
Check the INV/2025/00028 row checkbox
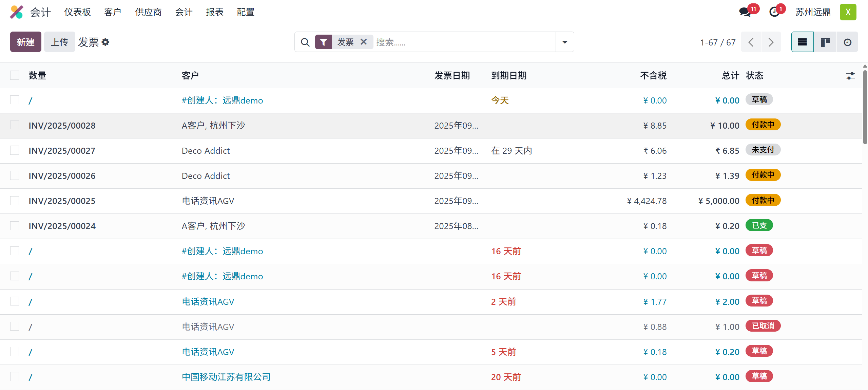(x=15, y=125)
